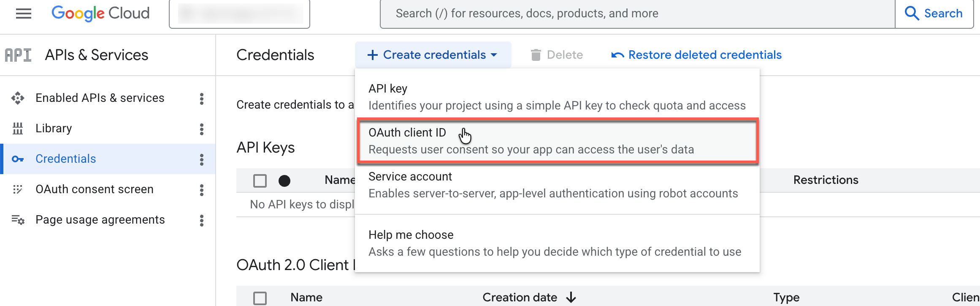The height and width of the screenshot is (306, 980).
Task: Go to the Library page
Action: (54, 128)
